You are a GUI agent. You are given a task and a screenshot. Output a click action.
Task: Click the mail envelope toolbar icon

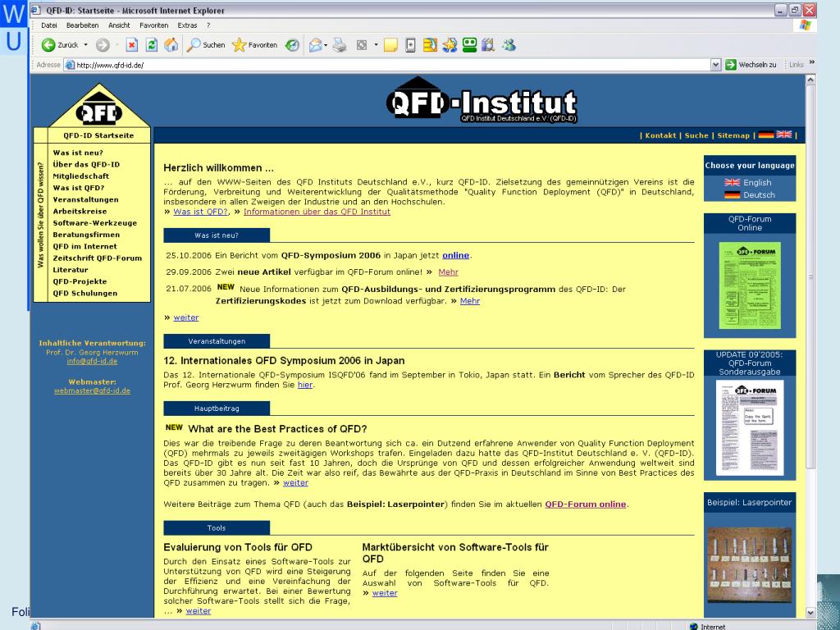pyautogui.click(x=316, y=45)
